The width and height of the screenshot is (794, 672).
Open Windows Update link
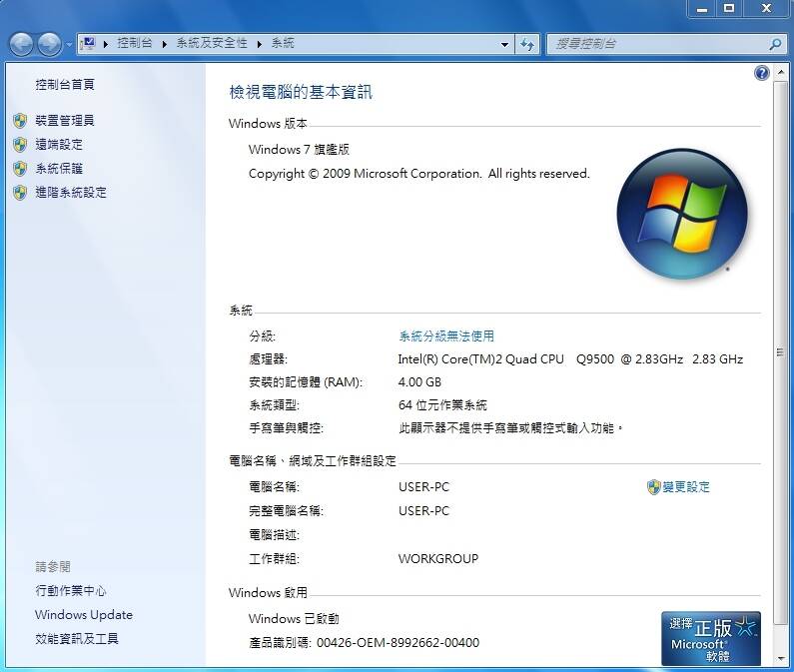(x=84, y=615)
